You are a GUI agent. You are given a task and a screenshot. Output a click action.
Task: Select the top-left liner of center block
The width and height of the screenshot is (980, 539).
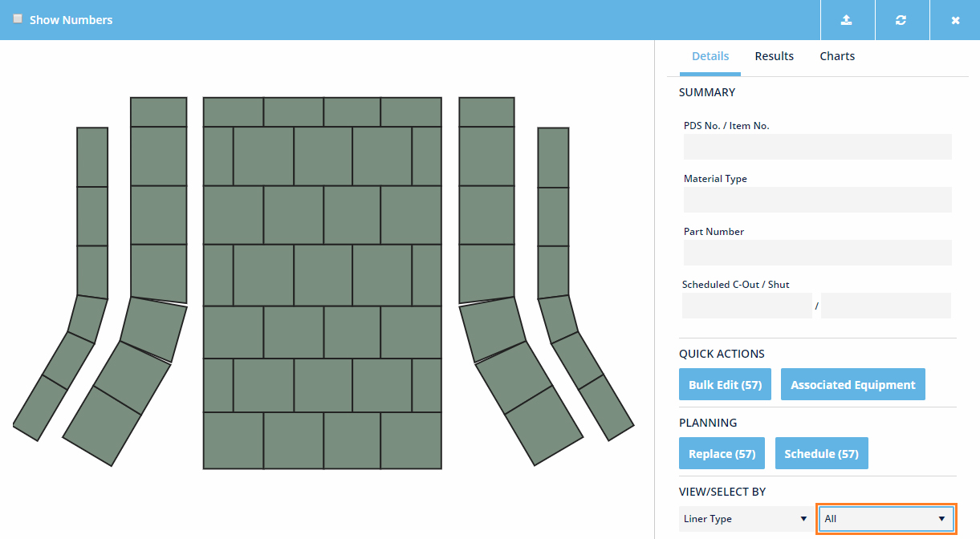point(233,112)
